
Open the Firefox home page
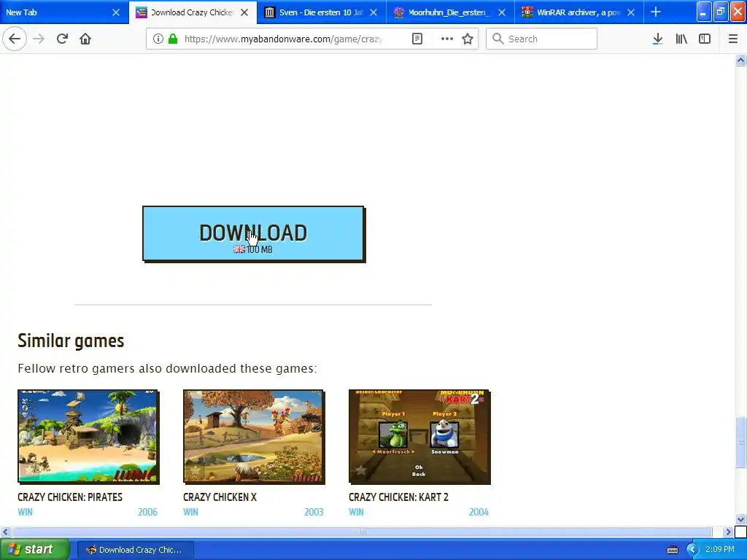[85, 39]
